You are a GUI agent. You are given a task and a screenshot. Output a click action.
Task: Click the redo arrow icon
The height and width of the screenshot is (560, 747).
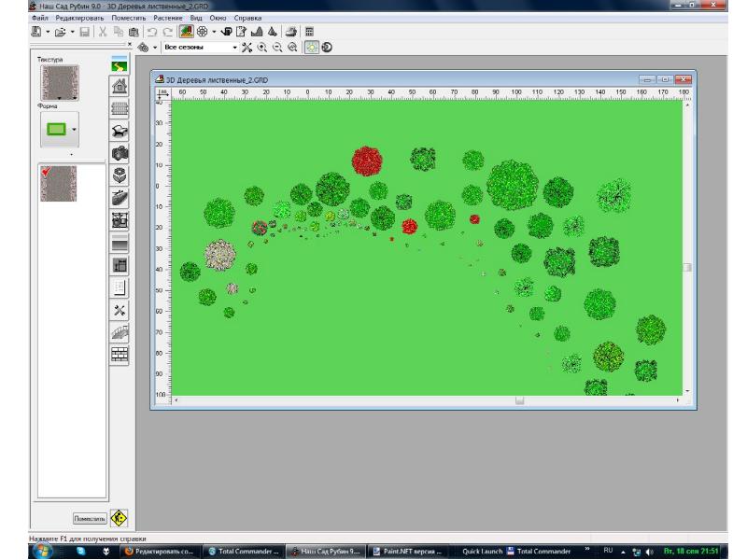(168, 32)
